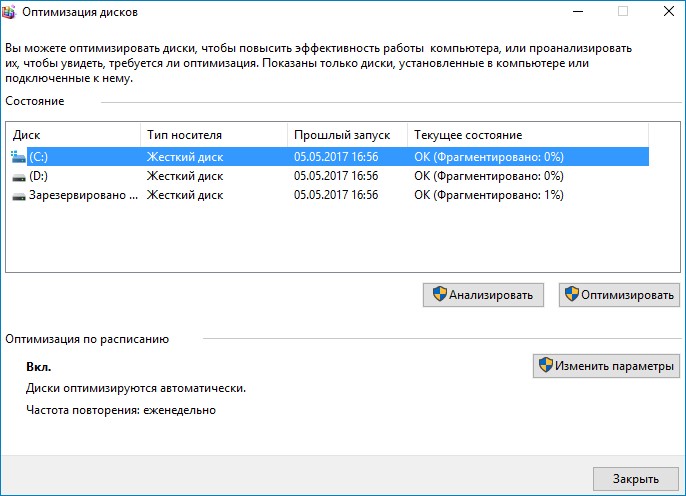Click the fragmentation status of drive (D:)
This screenshot has height=496, width=686.
(x=489, y=176)
